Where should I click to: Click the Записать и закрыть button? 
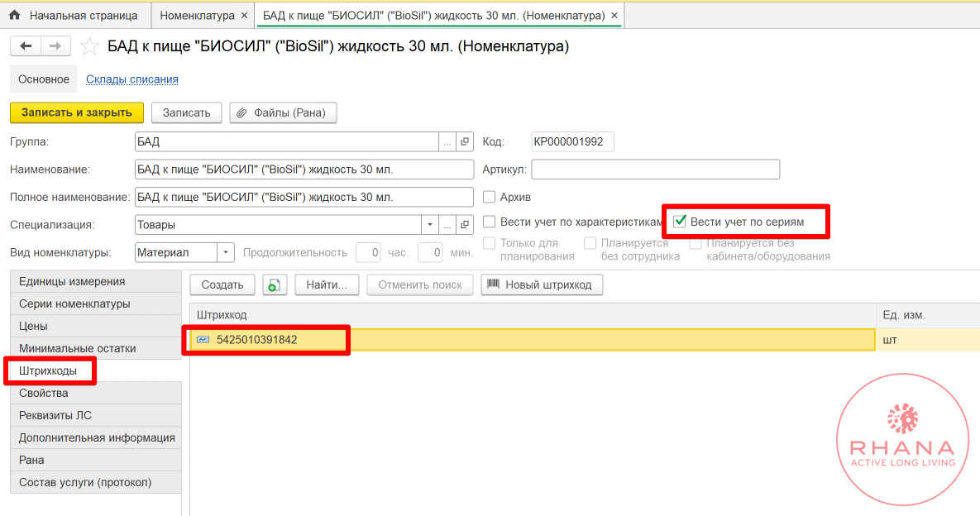point(77,112)
